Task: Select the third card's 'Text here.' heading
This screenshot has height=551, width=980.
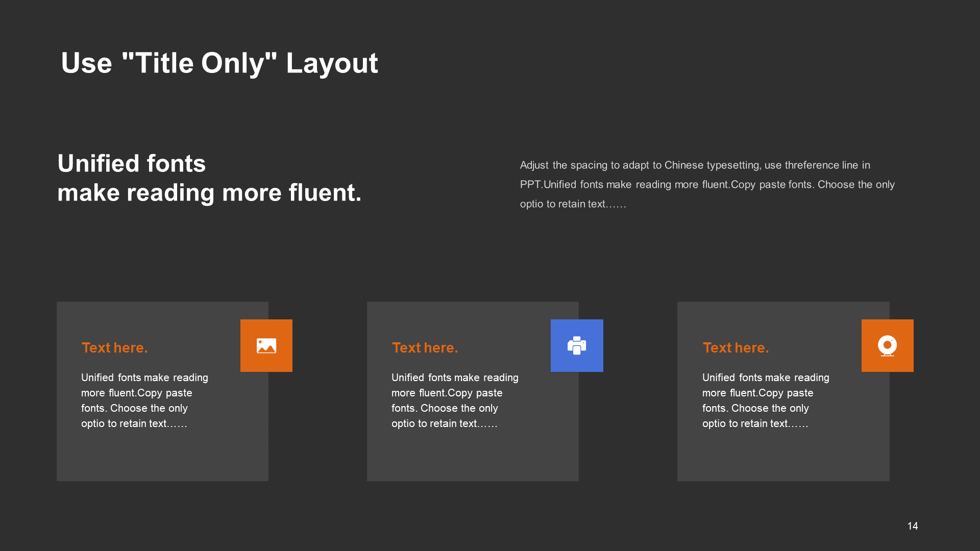Action: pyautogui.click(x=736, y=347)
